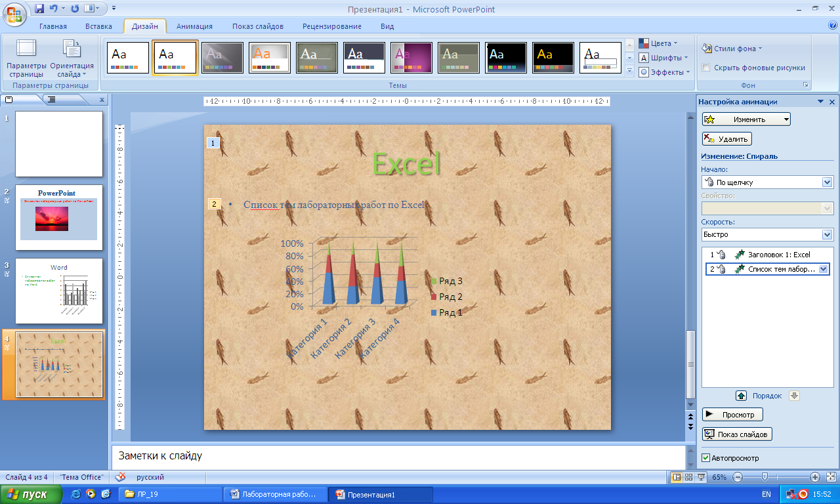Start Slide Show view from status bar
840x504 pixels.
click(x=700, y=477)
